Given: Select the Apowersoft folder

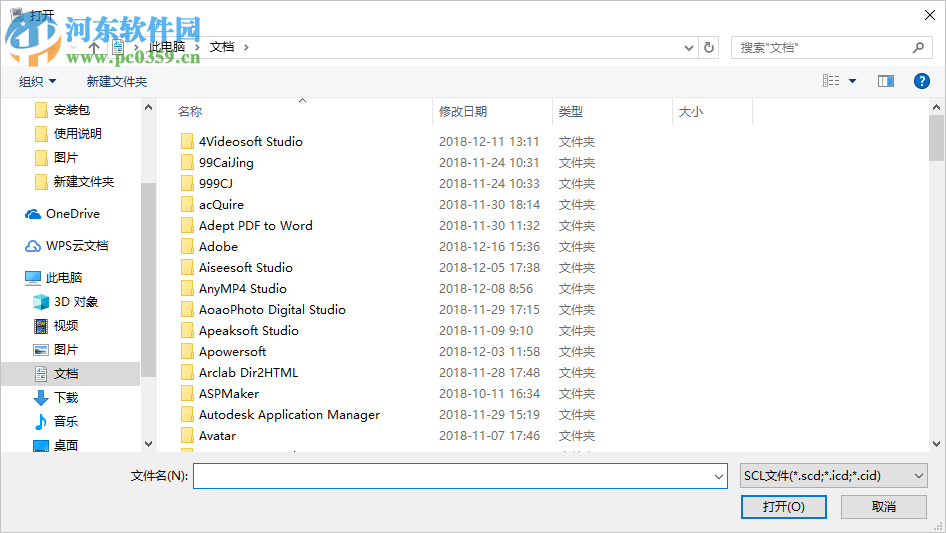Looking at the screenshot, I should 232,351.
